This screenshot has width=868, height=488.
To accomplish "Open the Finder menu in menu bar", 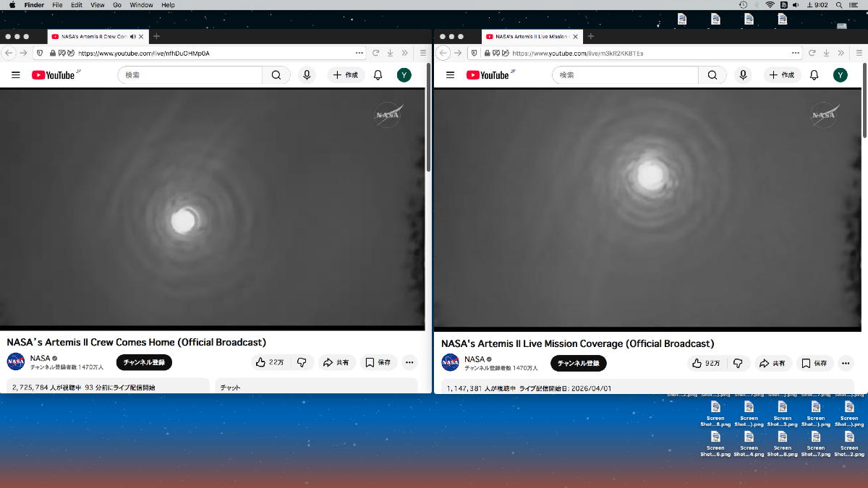I will point(34,5).
